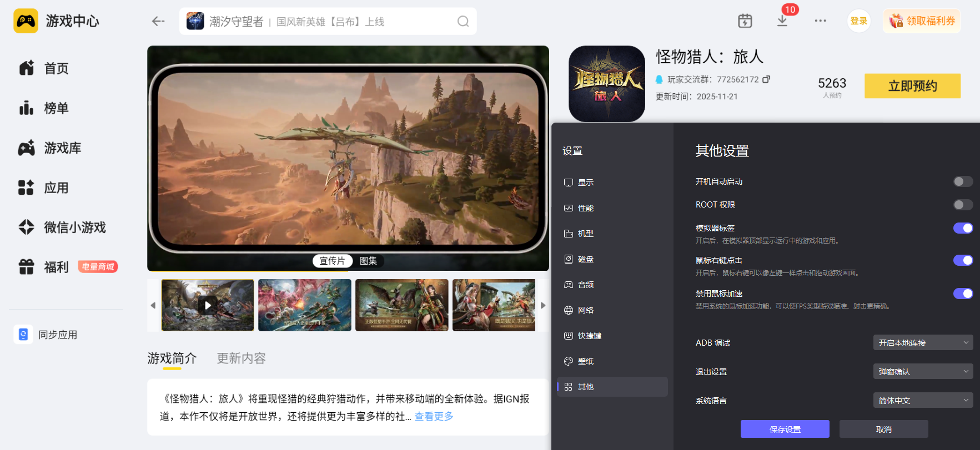
Task: Show previous thumbnails with left arrow
Action: coord(153,305)
